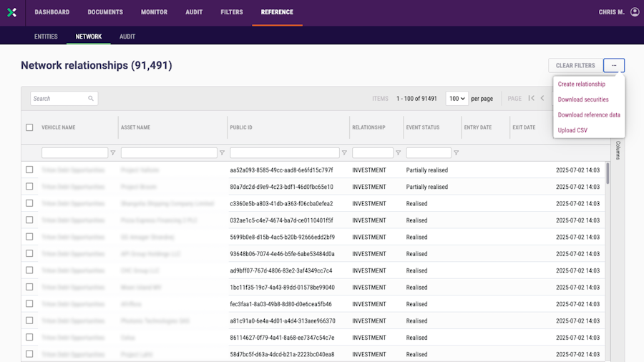Sort by the Asset Name column header

click(135, 127)
